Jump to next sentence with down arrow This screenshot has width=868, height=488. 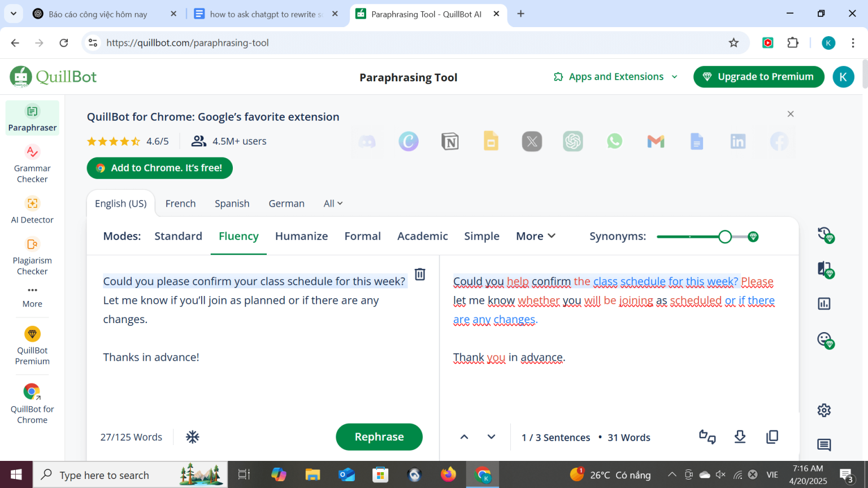[491, 437]
